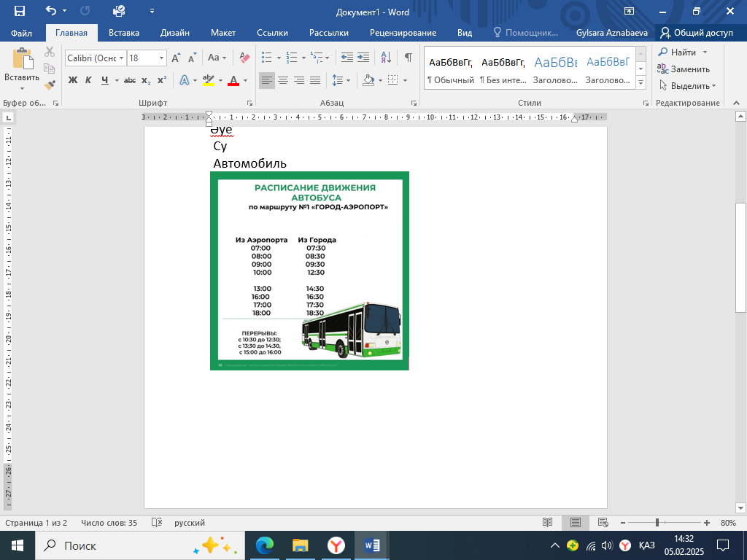Click the spelling check icon in the status bar
The width and height of the screenshot is (747, 560).
tap(157, 522)
